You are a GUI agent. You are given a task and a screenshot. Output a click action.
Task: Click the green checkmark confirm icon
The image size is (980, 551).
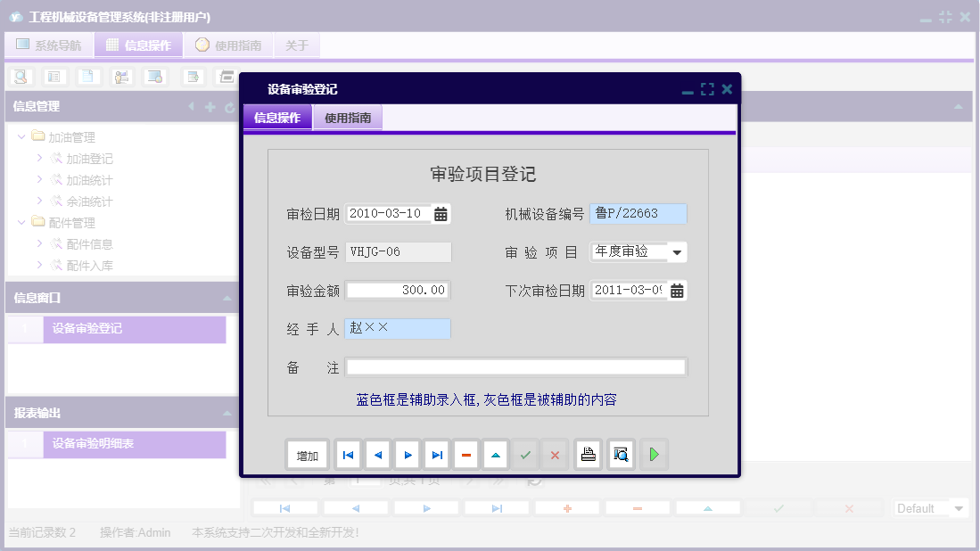[x=525, y=454]
